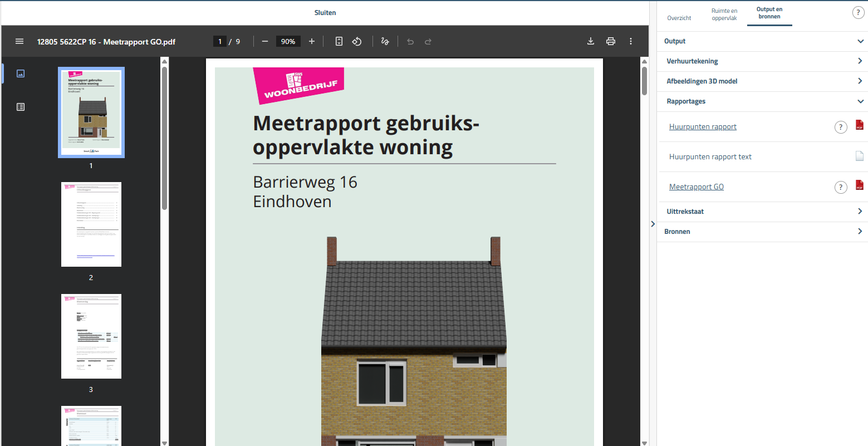Click the help question mark next to Huurpunten rapport
This screenshot has width=868, height=446.
(x=841, y=127)
